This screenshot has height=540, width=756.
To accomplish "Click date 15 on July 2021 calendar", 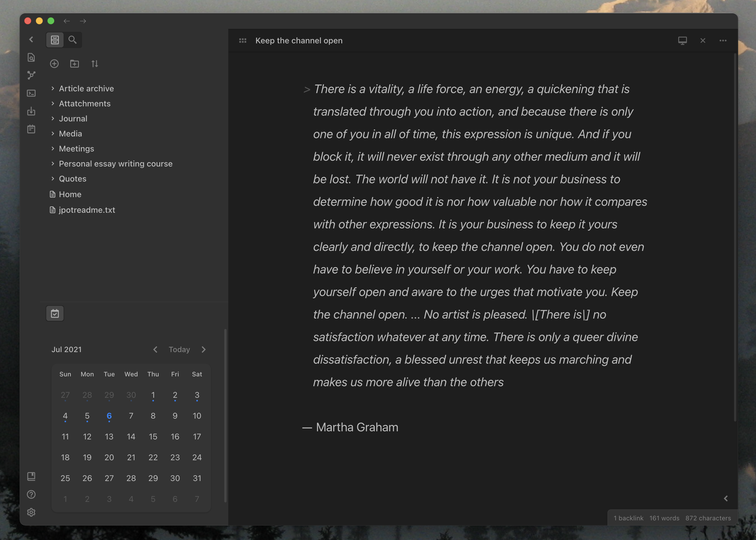I will [x=153, y=436].
